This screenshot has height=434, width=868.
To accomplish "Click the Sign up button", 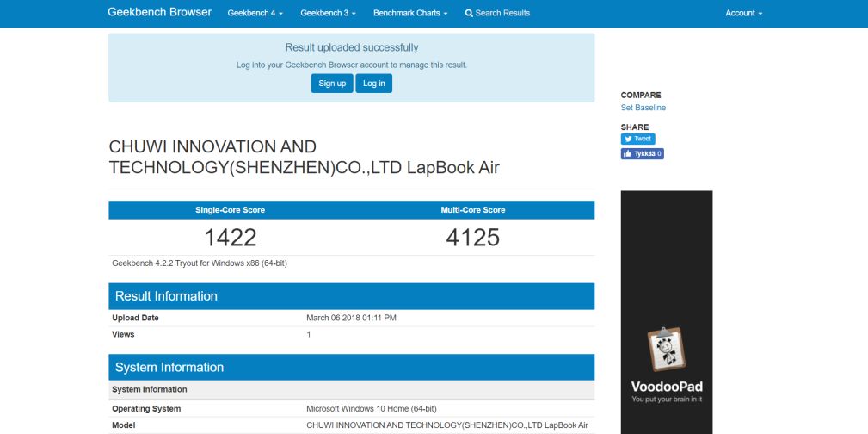I will [332, 84].
